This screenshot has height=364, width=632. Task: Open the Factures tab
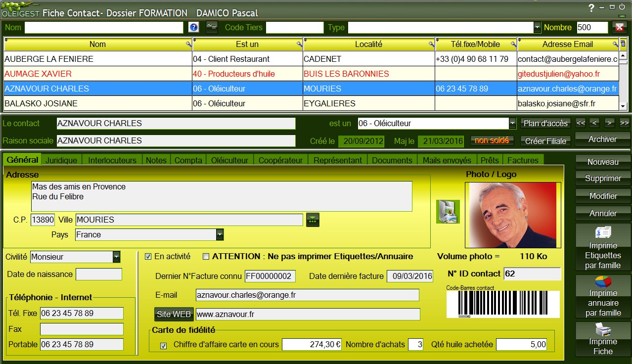coord(523,160)
